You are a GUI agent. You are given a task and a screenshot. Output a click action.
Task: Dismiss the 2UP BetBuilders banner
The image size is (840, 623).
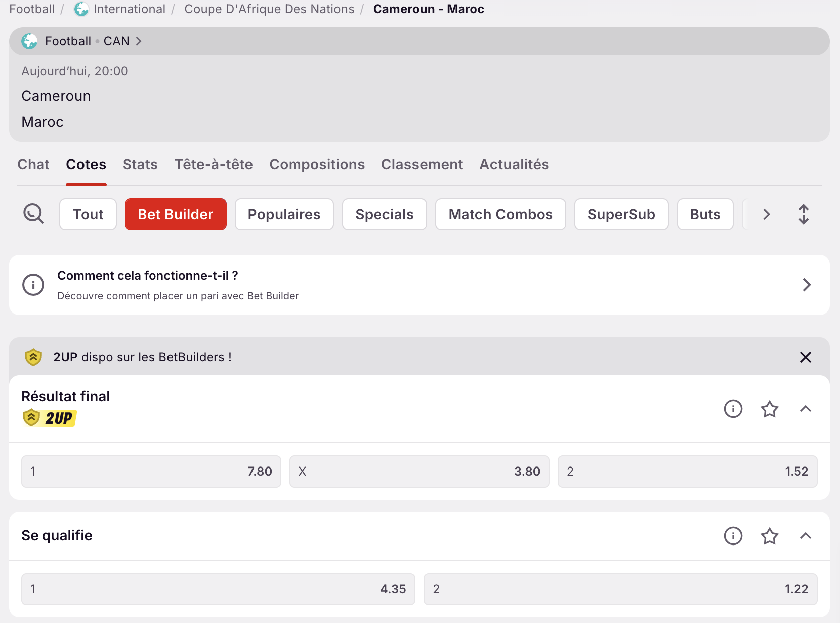pyautogui.click(x=805, y=357)
